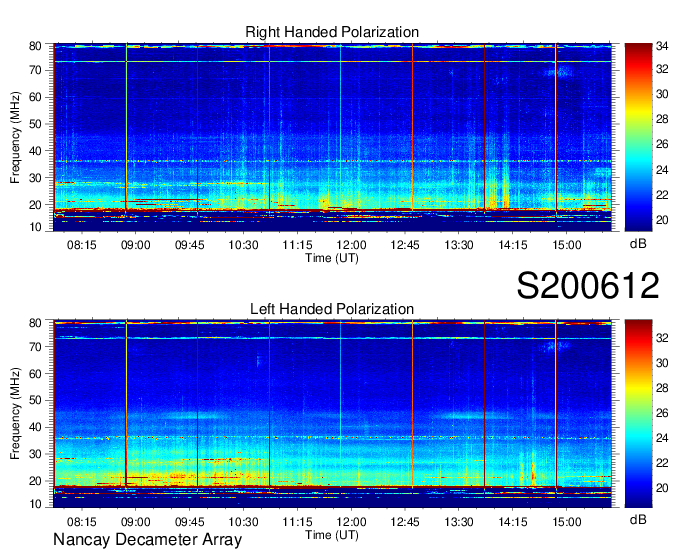680x552 pixels.
Task: Click the 50 MHz tick label on the upper plot
Action: pyautogui.click(x=35, y=124)
